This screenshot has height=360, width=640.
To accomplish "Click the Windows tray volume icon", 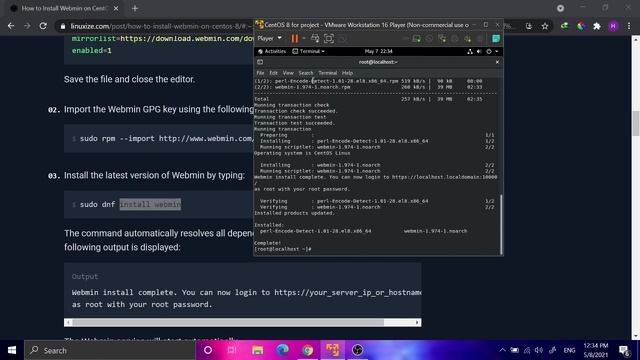I will tap(539, 350).
